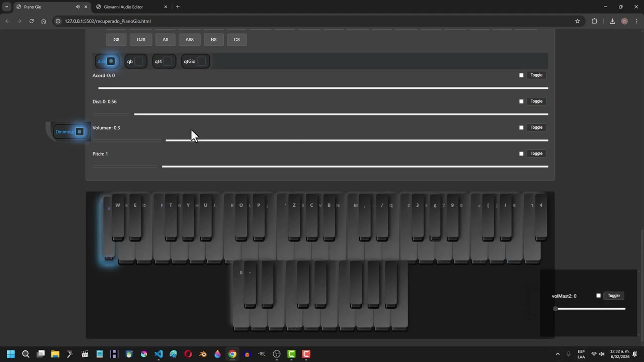
Task: Play the black piano key labeled Z
Action: pyautogui.click(x=294, y=217)
